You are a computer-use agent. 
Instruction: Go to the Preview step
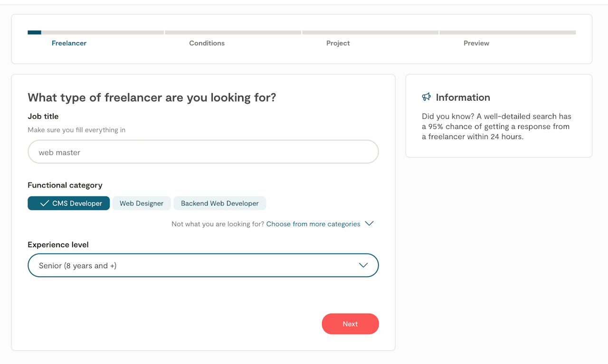(476, 43)
